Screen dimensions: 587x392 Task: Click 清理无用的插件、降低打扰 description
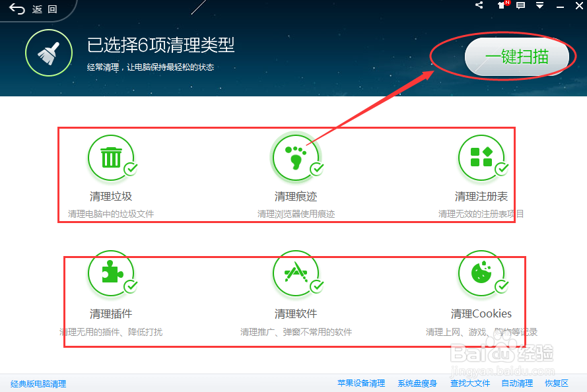[x=111, y=332]
